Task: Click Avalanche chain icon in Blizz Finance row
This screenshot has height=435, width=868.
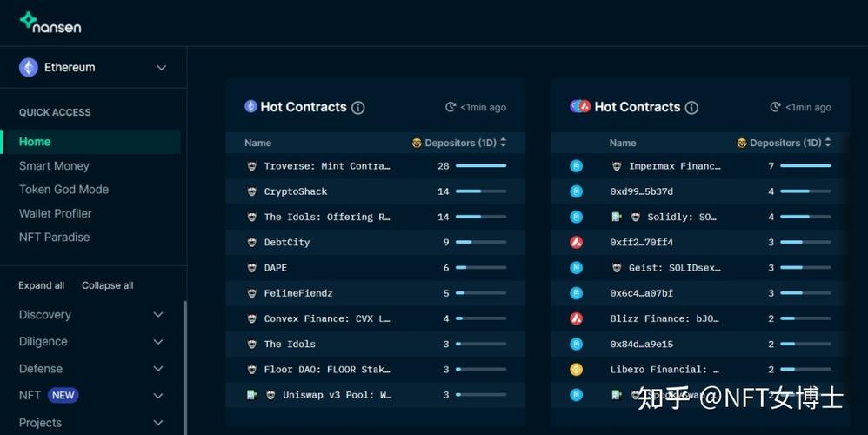Action: click(x=577, y=318)
